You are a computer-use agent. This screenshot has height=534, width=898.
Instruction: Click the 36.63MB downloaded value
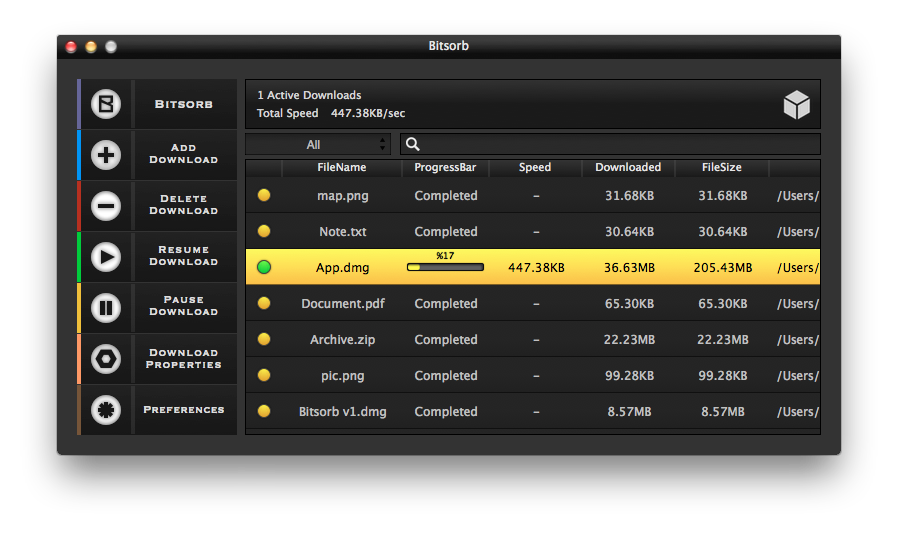(x=629, y=268)
